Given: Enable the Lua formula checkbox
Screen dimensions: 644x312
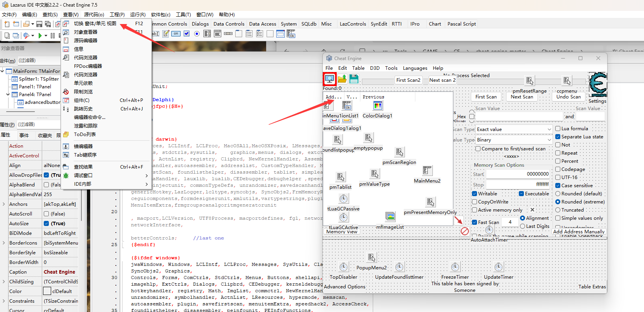Looking at the screenshot, I should click(558, 129).
